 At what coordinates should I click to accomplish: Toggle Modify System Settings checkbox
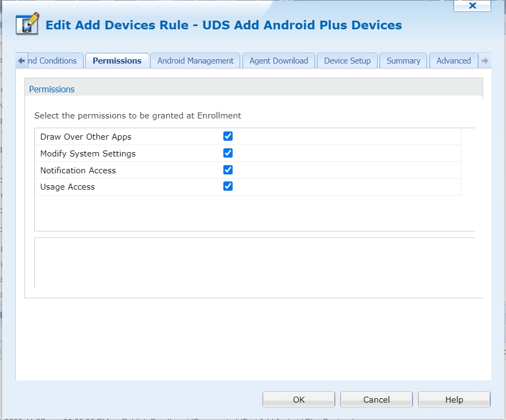pyautogui.click(x=228, y=153)
